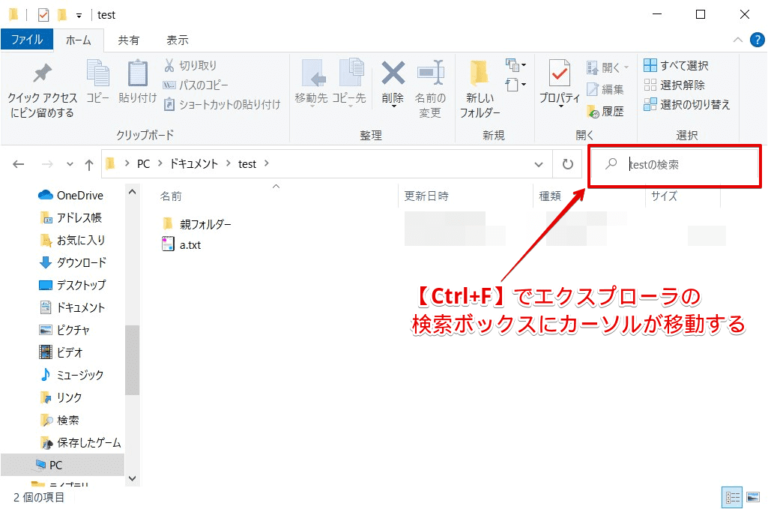Switch to Large icons view in status bar

pyautogui.click(x=753, y=498)
